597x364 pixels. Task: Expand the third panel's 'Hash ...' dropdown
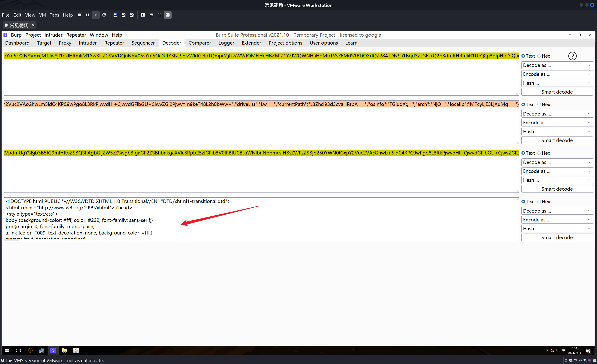coord(557,180)
